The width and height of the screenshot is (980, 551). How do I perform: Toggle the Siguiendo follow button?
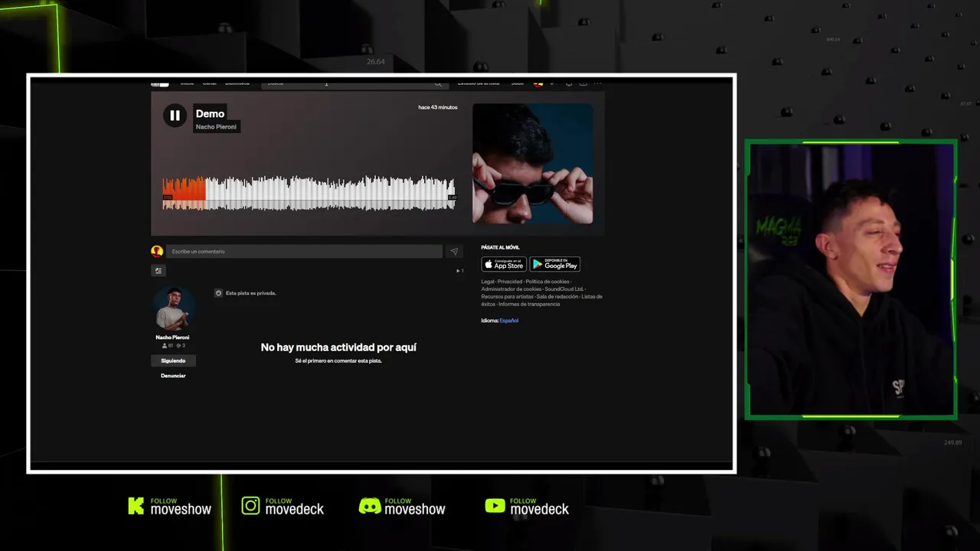[x=173, y=360]
